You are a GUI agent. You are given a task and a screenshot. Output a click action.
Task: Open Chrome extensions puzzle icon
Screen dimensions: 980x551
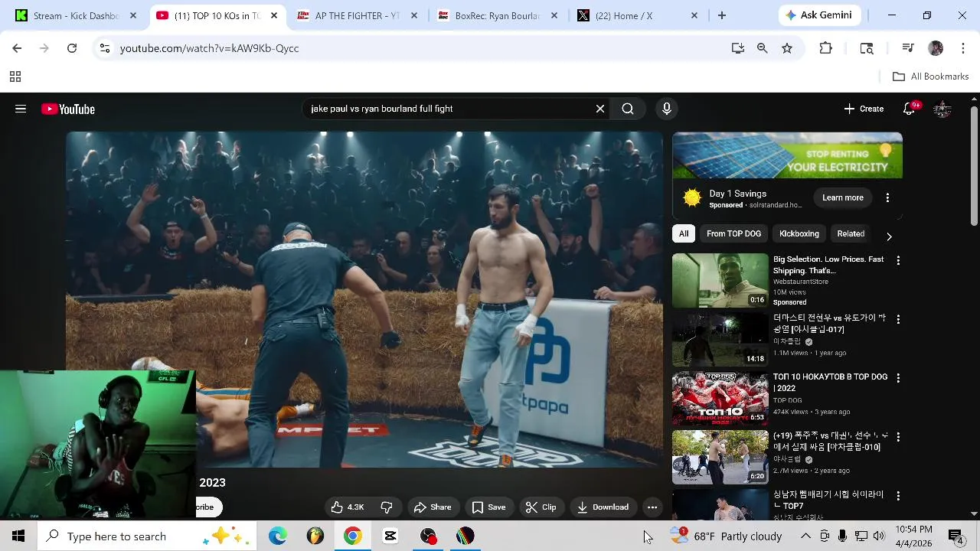tap(825, 48)
